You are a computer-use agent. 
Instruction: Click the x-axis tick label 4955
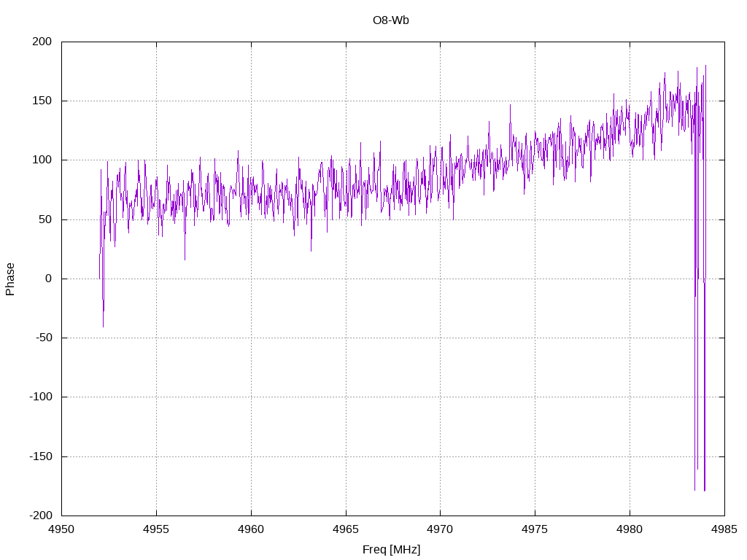coord(156,529)
